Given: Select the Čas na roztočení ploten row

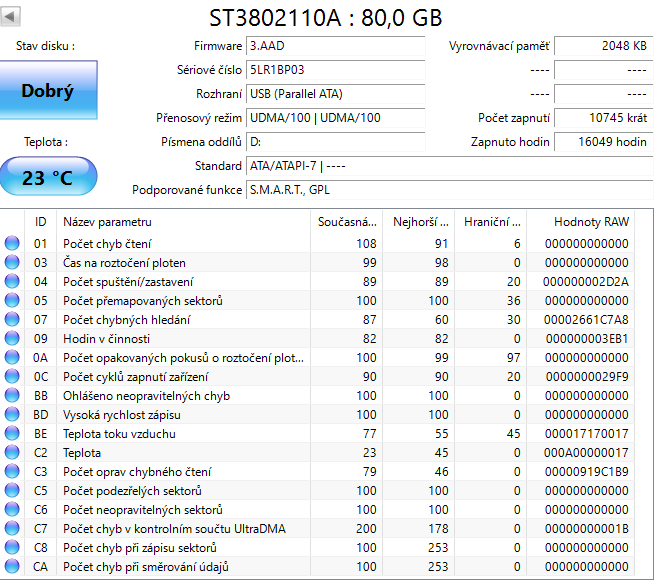Looking at the screenshot, I should pos(317,263).
